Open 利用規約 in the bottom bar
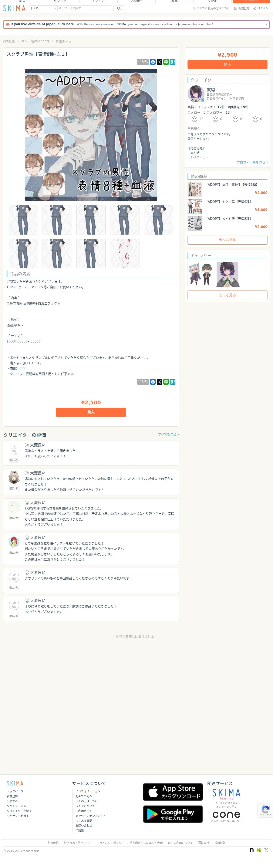Viewport: 273px width, 868px height. coord(53,843)
